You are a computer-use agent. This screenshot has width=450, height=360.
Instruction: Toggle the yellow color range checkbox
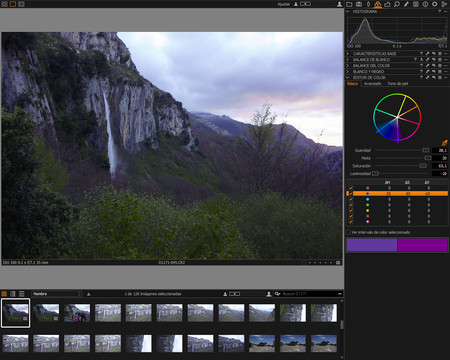point(351,211)
